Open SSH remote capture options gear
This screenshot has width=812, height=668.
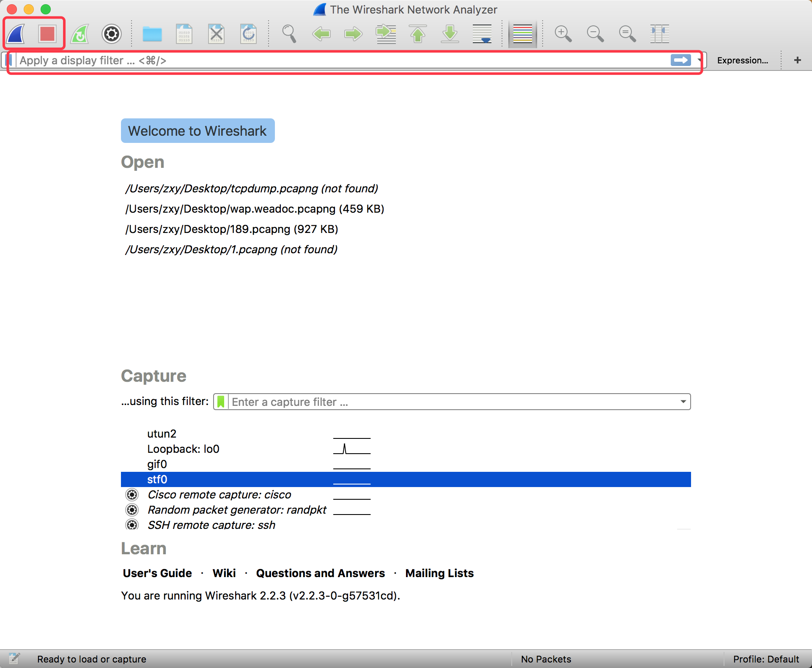coord(132,525)
